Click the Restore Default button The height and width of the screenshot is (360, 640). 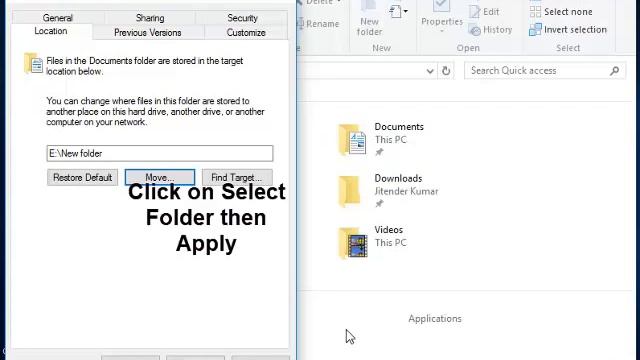[82, 178]
